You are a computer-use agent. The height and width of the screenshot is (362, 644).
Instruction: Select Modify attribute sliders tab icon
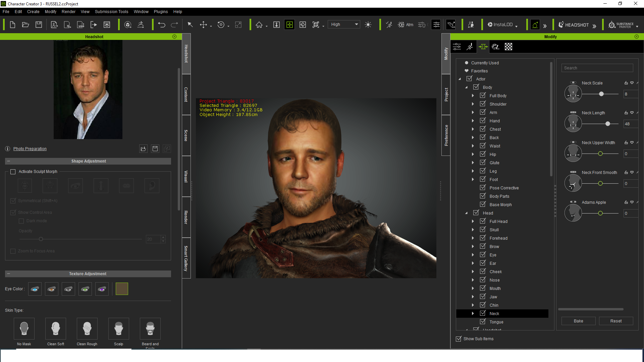point(457,47)
